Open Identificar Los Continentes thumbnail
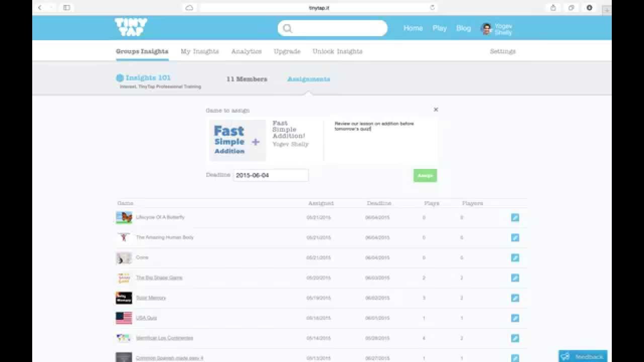 [x=124, y=338]
